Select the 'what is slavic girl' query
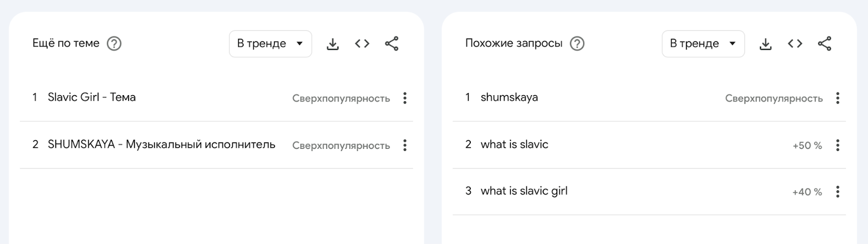 (524, 191)
